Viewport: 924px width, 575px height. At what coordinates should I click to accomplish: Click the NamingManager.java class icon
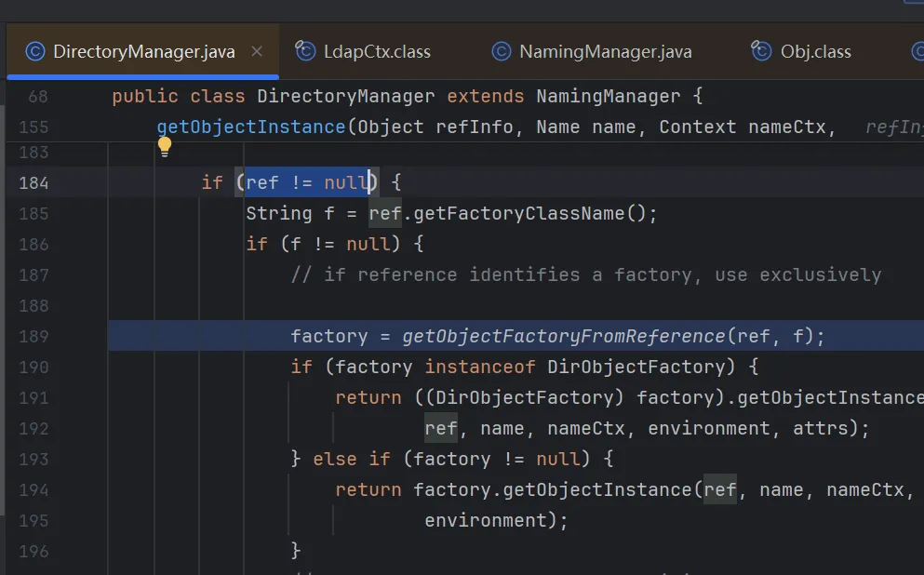click(502, 51)
